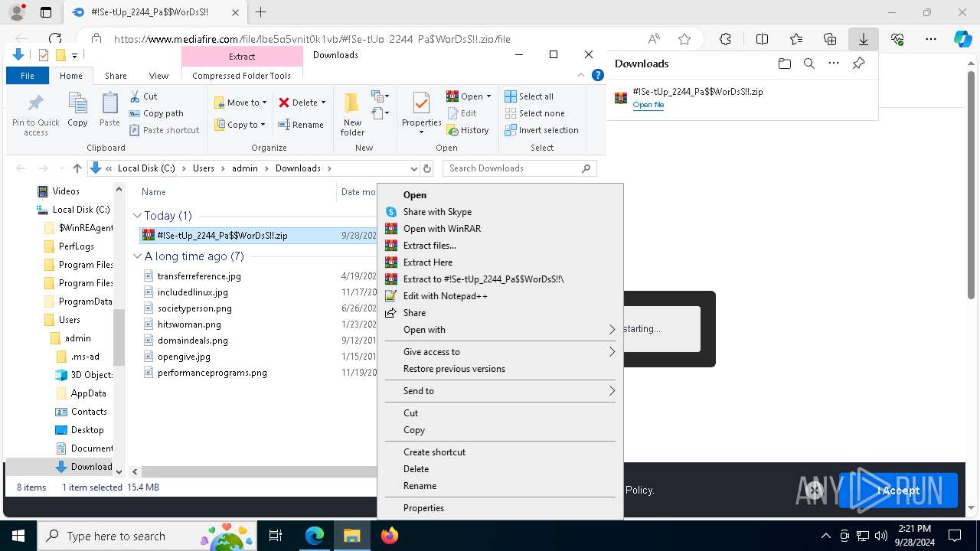This screenshot has width=980, height=551.
Task: Click Select none in ribbon
Action: (534, 113)
